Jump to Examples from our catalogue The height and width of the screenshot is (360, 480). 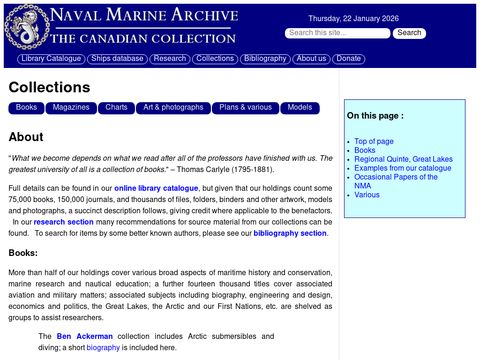403,168
